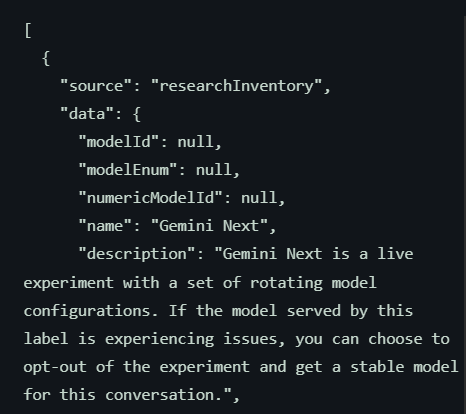The height and width of the screenshot is (414, 466).
Task: Click the "Gemini Next" name value
Action: (209, 226)
